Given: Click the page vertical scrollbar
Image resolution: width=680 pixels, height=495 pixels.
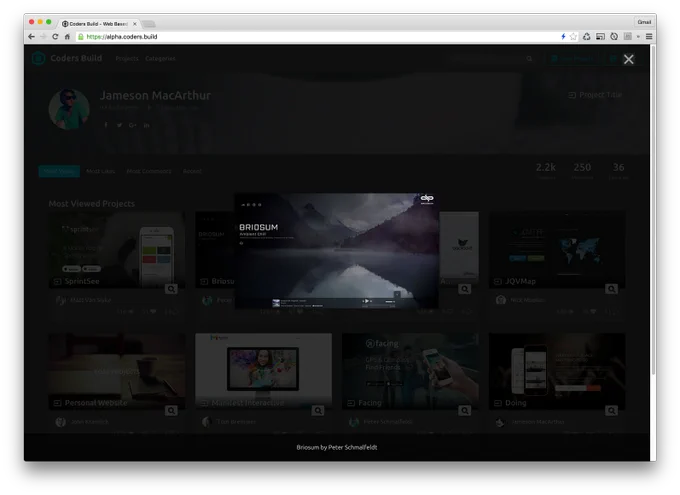Looking at the screenshot, I should coord(653,208).
